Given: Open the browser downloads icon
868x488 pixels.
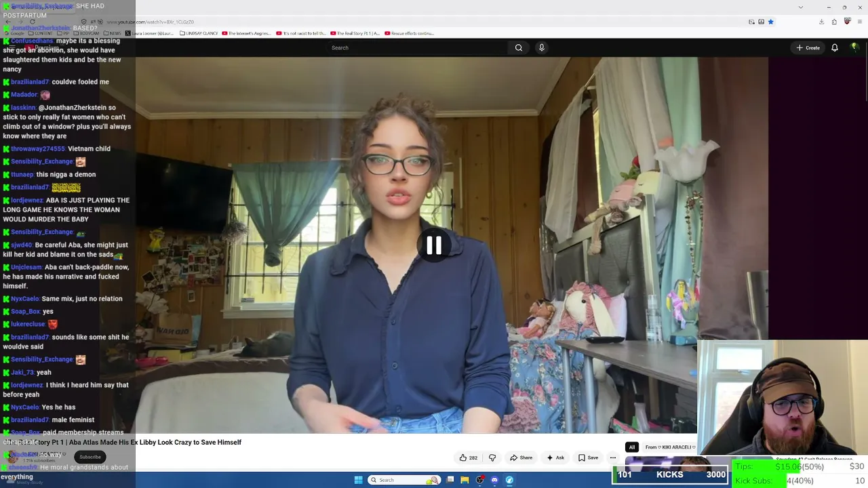Looking at the screenshot, I should (821, 22).
